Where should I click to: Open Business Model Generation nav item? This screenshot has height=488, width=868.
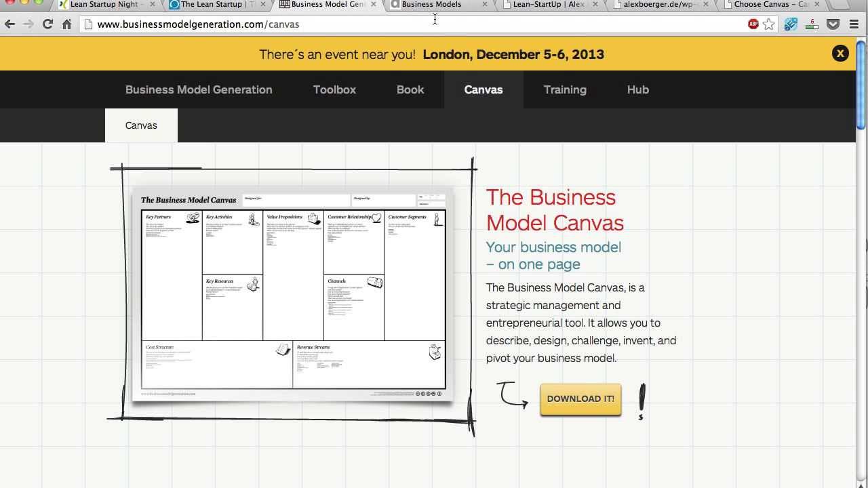(199, 89)
